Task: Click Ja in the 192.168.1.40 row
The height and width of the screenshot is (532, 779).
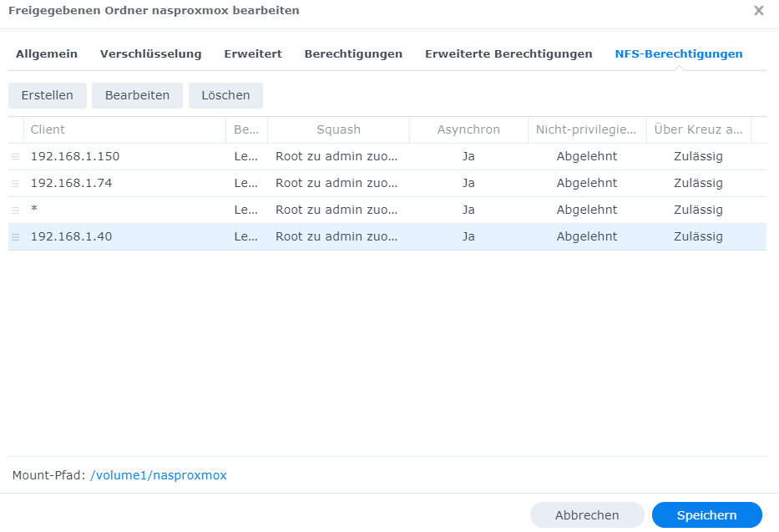Action: (x=468, y=237)
